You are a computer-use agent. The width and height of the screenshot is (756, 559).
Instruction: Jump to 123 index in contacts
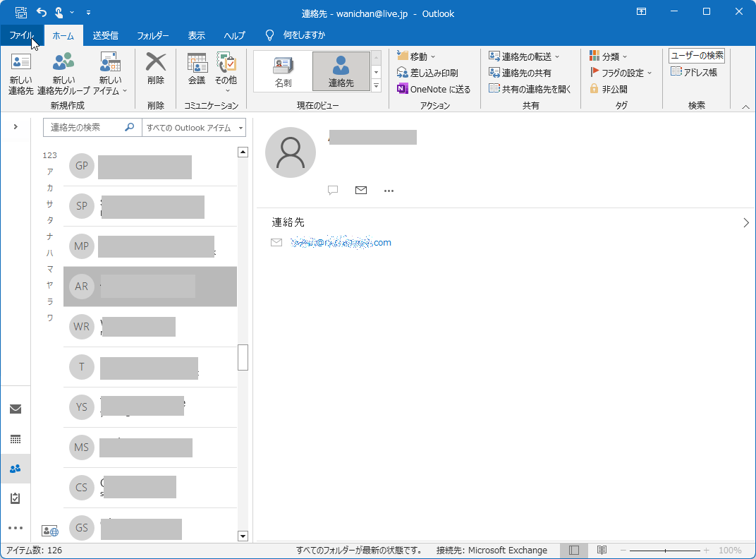[49, 155]
